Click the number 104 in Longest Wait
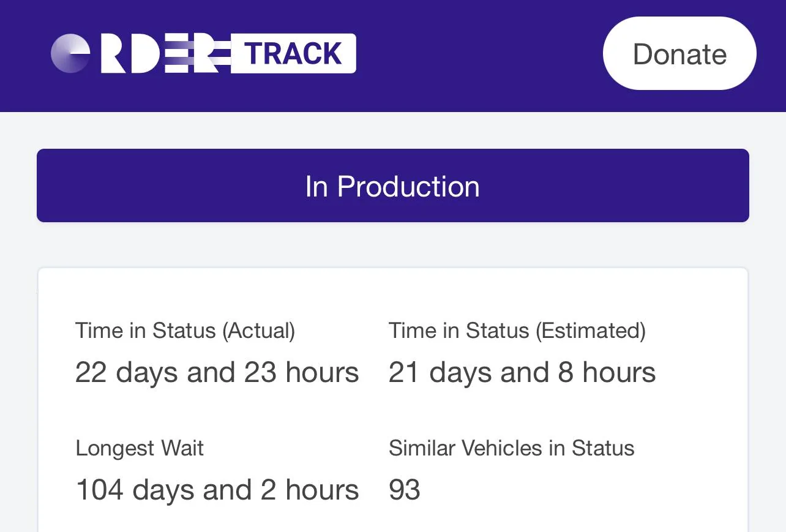Image resolution: width=786 pixels, height=532 pixels. point(99,490)
